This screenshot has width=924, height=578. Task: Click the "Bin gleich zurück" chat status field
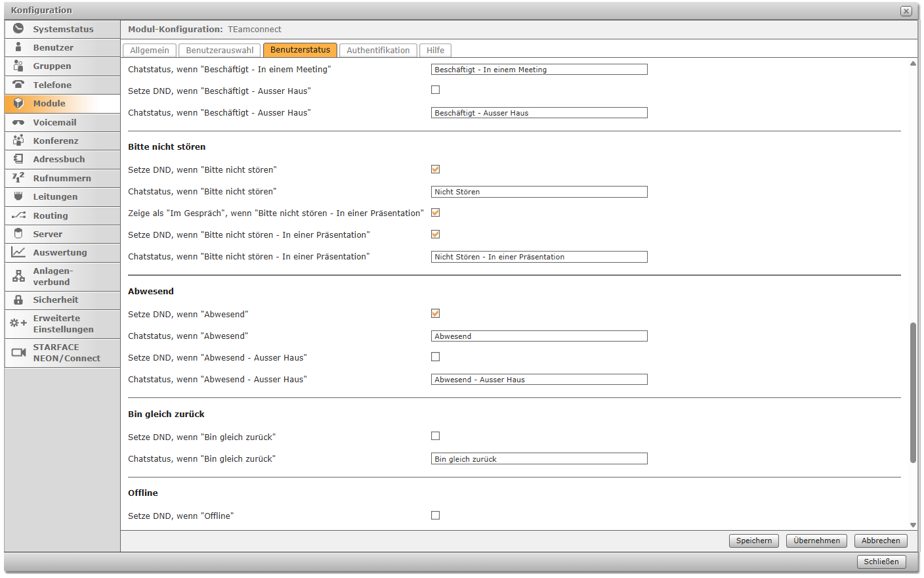tap(539, 458)
